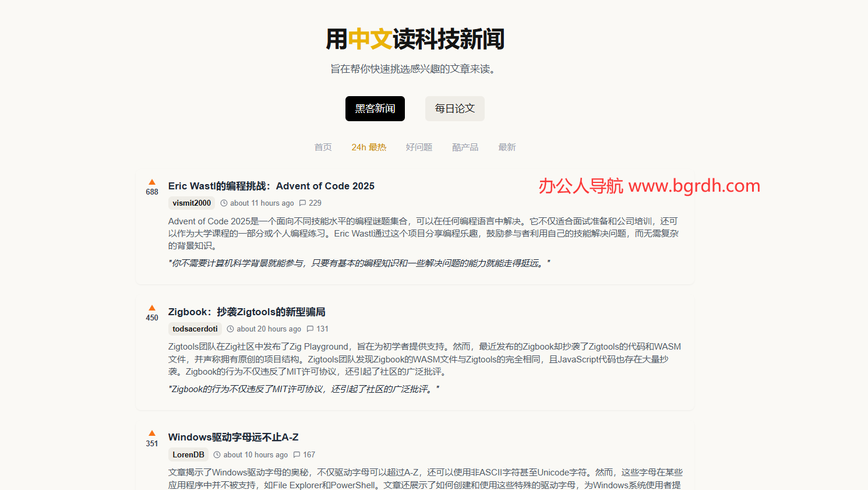Select the 24h 最热 tab

pos(369,147)
